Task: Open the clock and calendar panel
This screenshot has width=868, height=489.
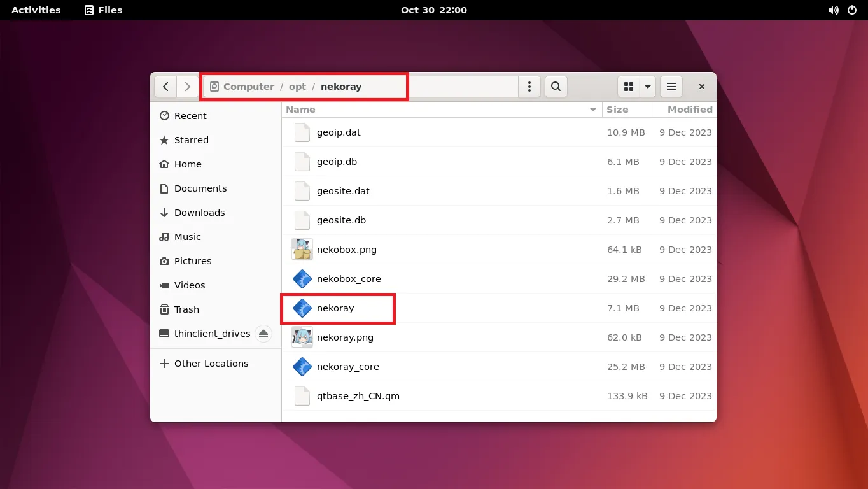Action: pyautogui.click(x=434, y=10)
